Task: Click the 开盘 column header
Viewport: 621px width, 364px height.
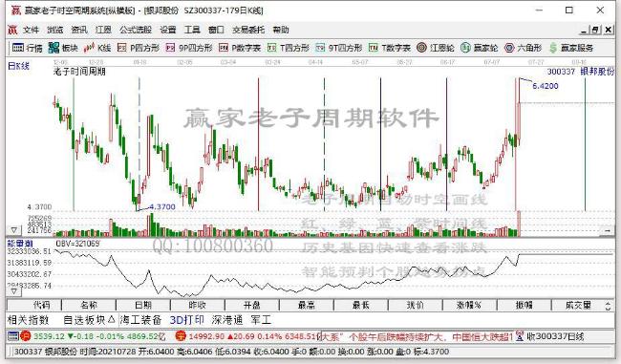Action: pyautogui.click(x=252, y=305)
